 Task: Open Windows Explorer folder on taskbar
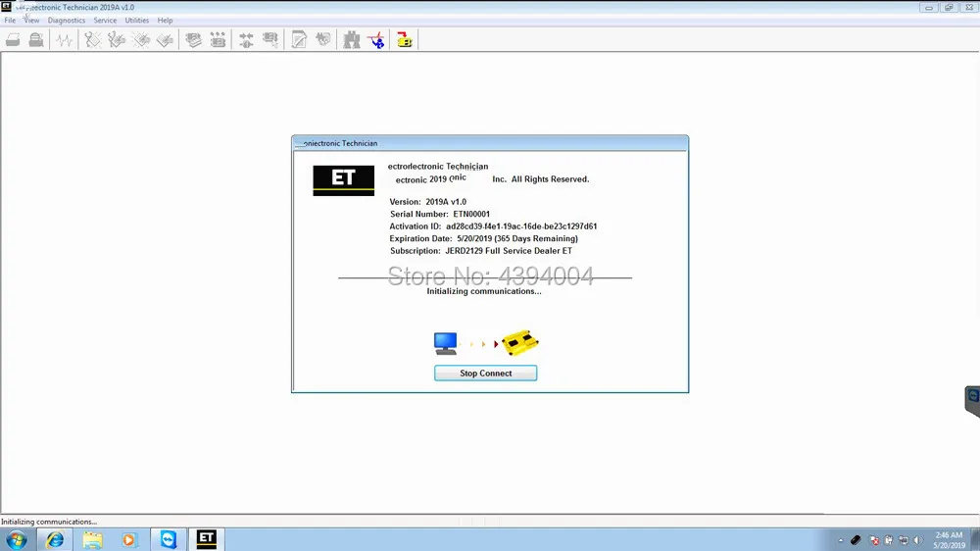click(x=92, y=539)
